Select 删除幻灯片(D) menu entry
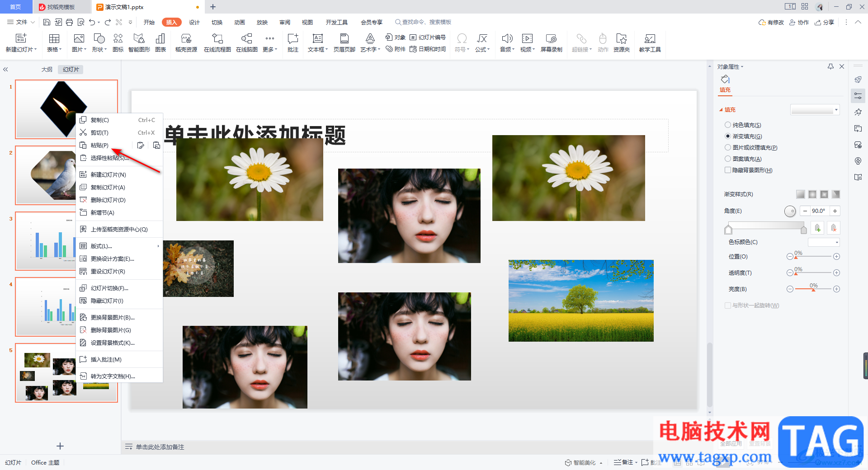 click(x=119, y=200)
